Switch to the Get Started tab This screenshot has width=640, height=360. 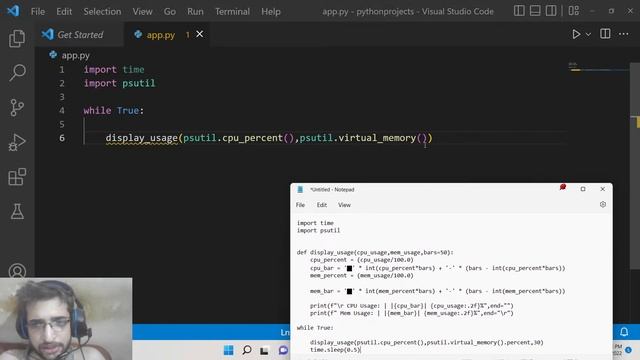pos(79,35)
